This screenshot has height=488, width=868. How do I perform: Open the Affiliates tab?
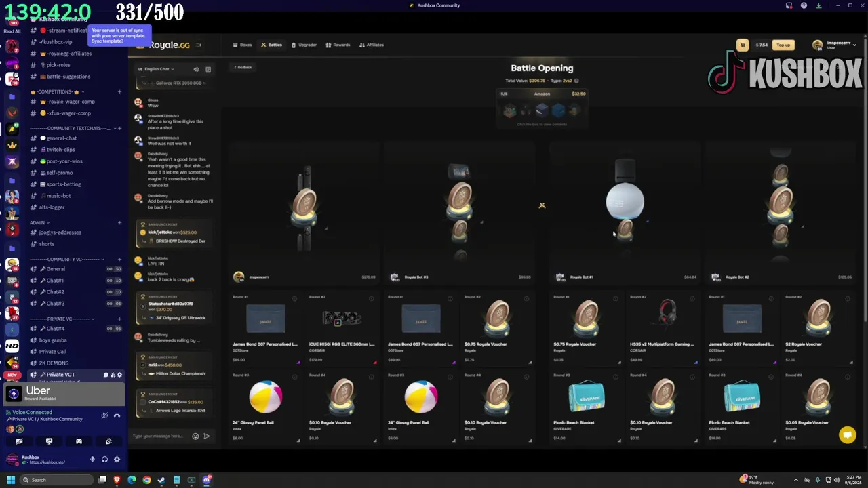[371, 45]
